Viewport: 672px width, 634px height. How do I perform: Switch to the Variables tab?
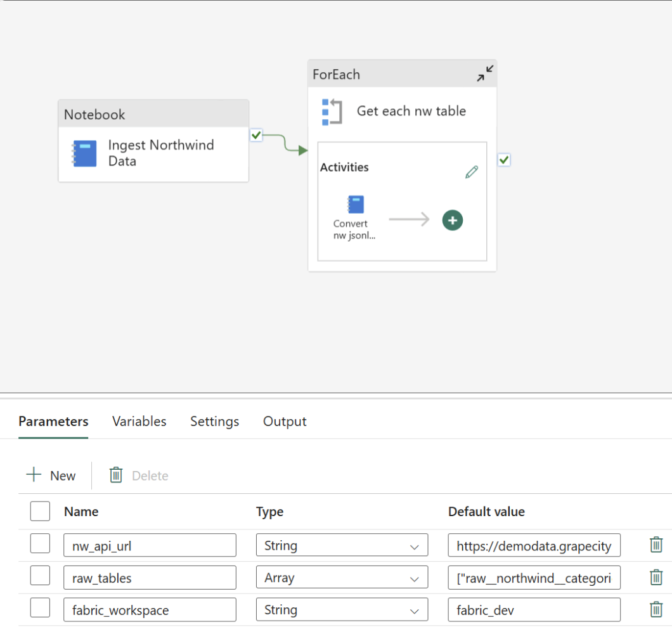[x=139, y=421]
